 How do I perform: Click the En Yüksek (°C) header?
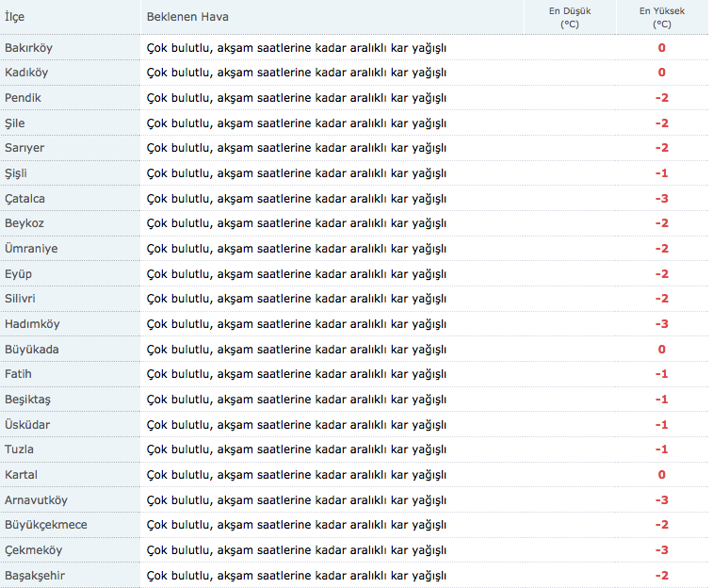click(x=661, y=17)
